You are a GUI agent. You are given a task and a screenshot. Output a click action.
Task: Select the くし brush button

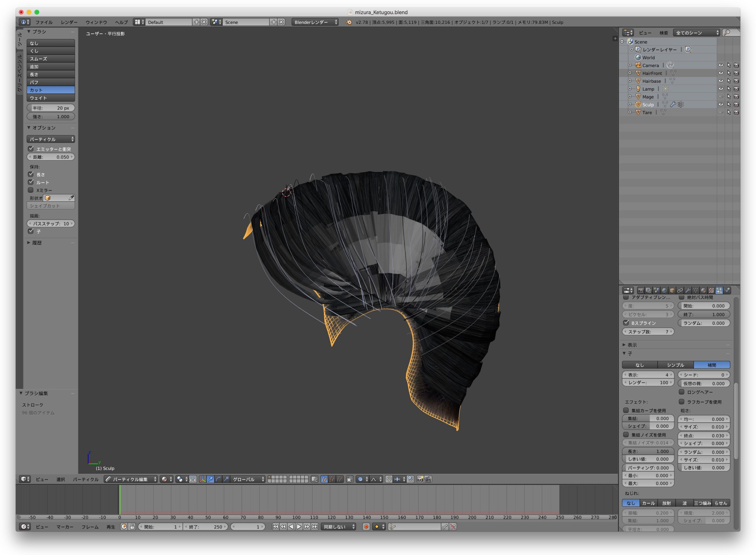51,51
